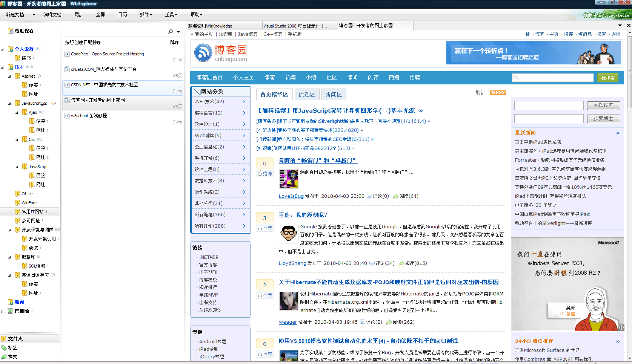Open the 百度，我的原创呢？ article
This screenshot has height=364, width=632.
tap(304, 215)
